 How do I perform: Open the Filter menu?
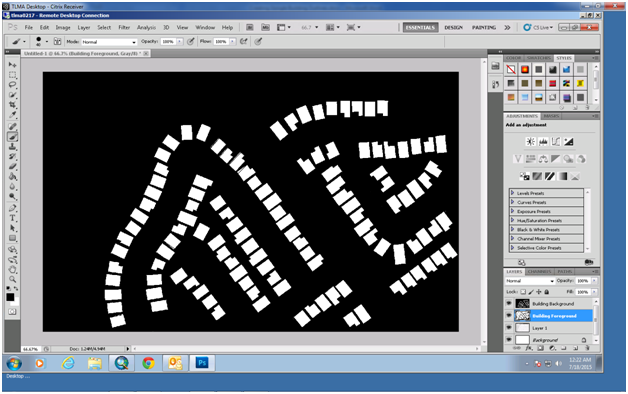(x=124, y=27)
